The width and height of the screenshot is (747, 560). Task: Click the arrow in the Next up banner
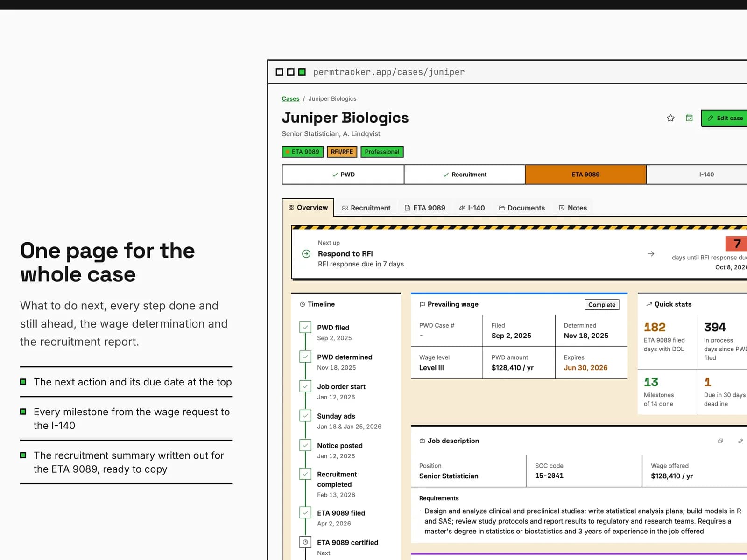point(651,254)
